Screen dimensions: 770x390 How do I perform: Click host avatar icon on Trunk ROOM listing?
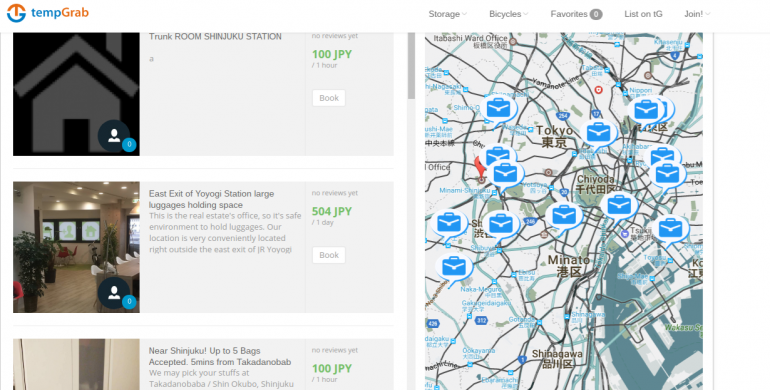pyautogui.click(x=114, y=136)
